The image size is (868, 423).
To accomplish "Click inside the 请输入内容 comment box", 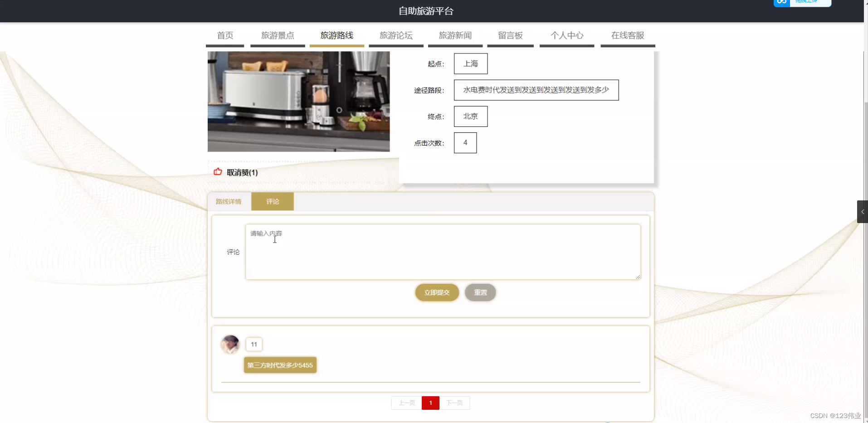I will tap(443, 252).
